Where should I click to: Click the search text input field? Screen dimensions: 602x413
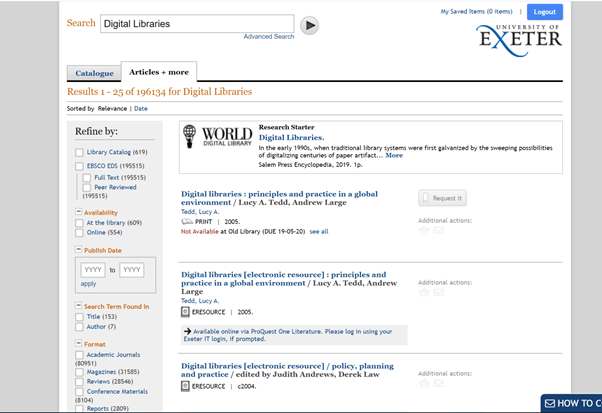pyautogui.click(x=196, y=24)
